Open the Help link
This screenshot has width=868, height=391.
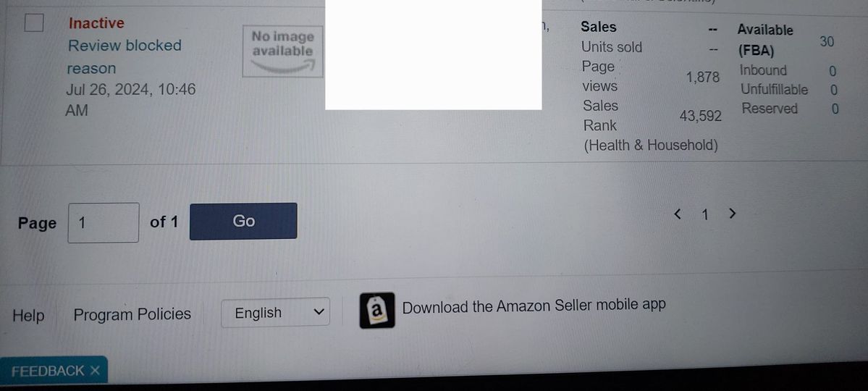(x=28, y=316)
